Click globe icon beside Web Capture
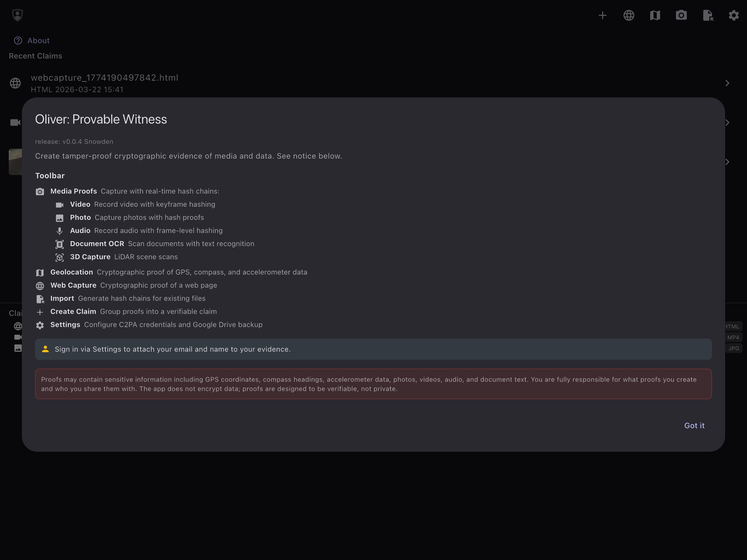747x560 pixels. coord(40,286)
